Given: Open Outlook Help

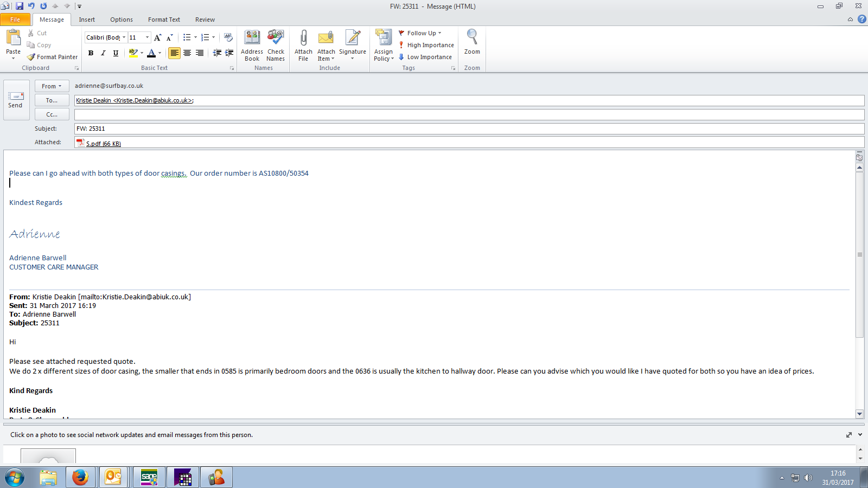Looking at the screenshot, I should (x=861, y=19).
